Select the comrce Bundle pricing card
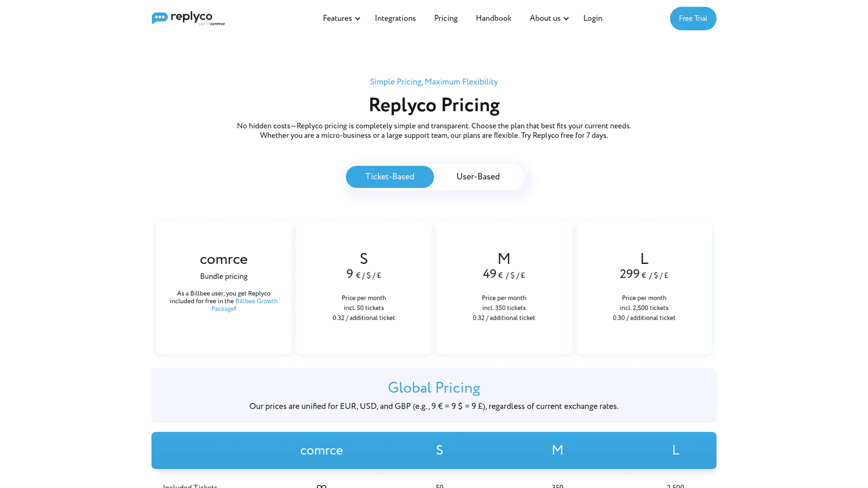Screen dimensions: 868x488 pyautogui.click(x=224, y=288)
